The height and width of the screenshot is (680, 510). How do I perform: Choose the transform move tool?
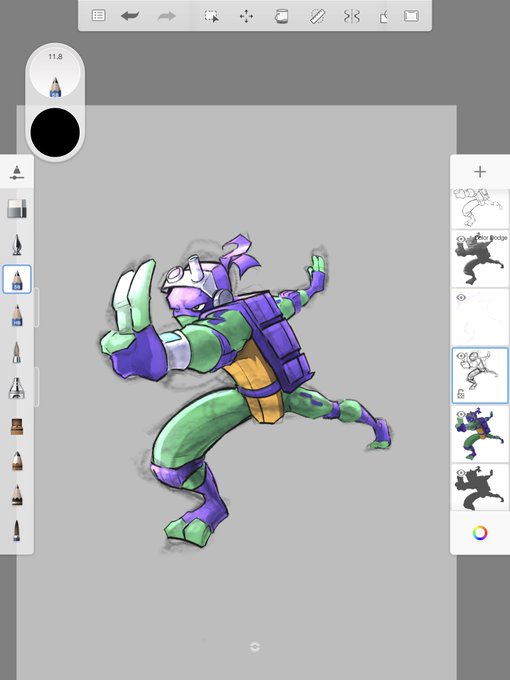246,16
